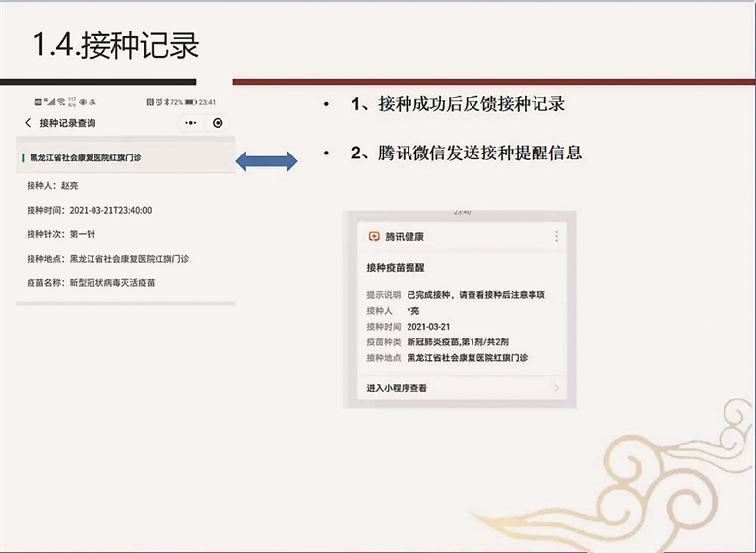Click the blue double-headed arrow shape

point(266,160)
